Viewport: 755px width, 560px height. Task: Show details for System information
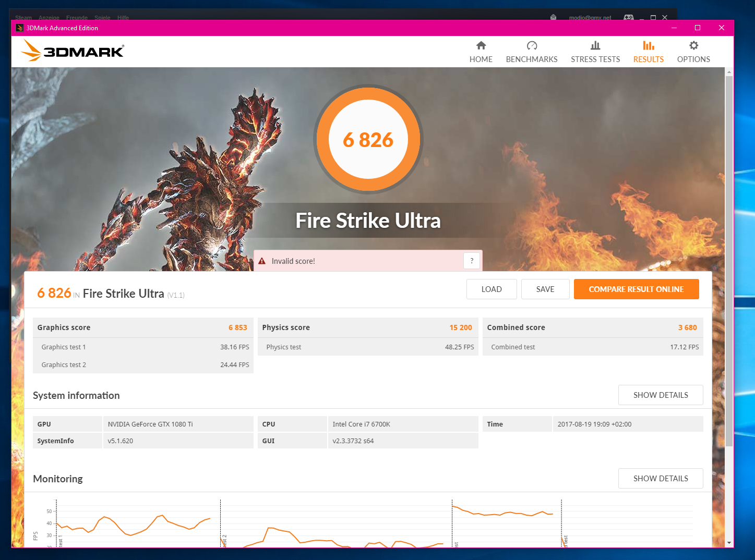tap(661, 395)
